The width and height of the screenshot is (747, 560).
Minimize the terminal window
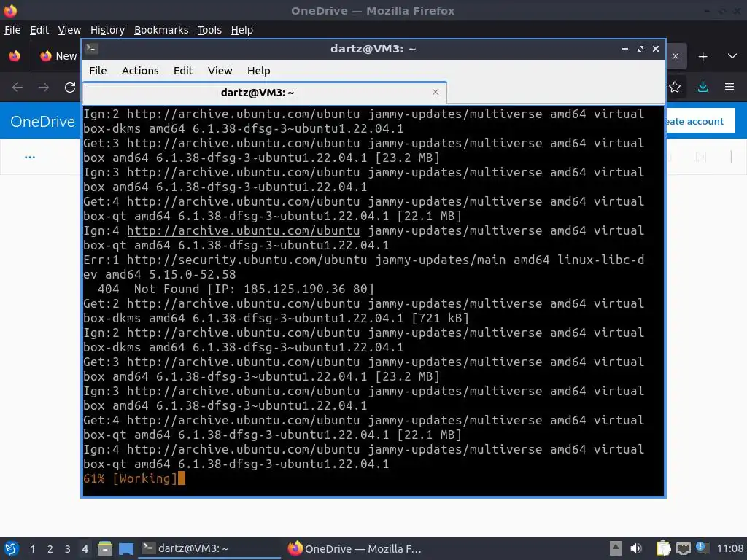(x=625, y=49)
